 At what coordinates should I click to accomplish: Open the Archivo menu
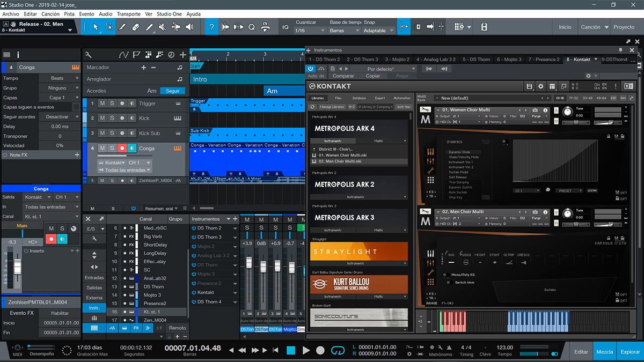click(11, 14)
